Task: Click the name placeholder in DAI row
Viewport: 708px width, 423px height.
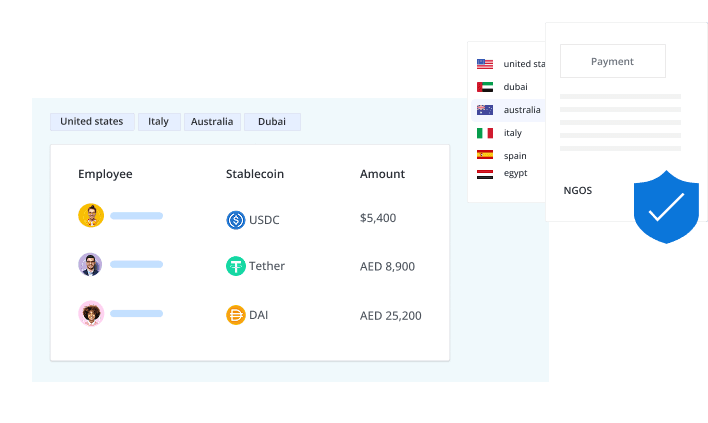Action: point(136,313)
